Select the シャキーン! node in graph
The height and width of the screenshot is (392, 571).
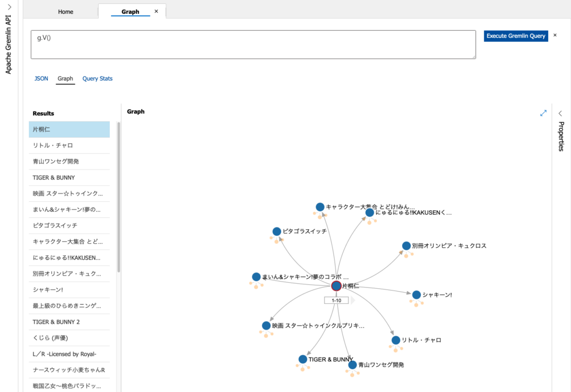click(x=416, y=295)
